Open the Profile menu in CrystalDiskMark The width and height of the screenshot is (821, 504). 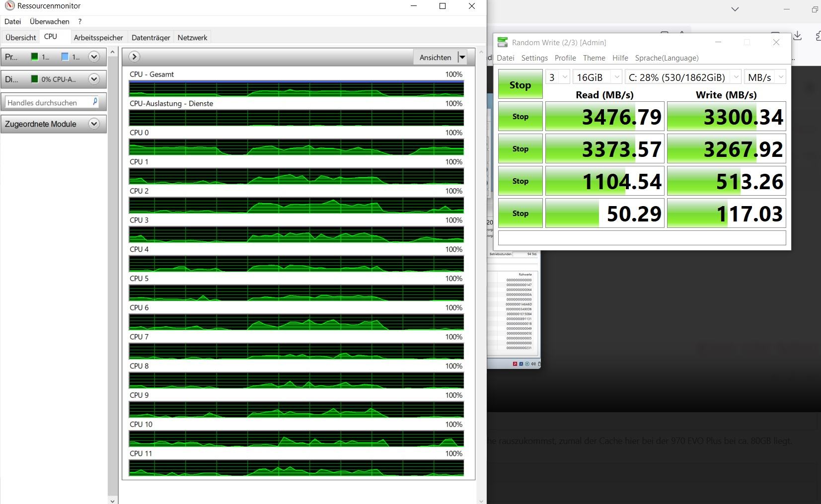[x=565, y=58]
